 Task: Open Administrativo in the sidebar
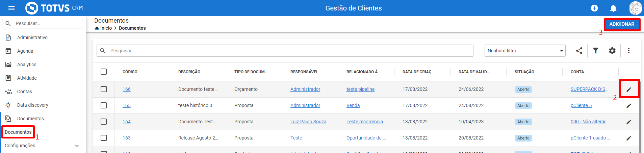32,37
